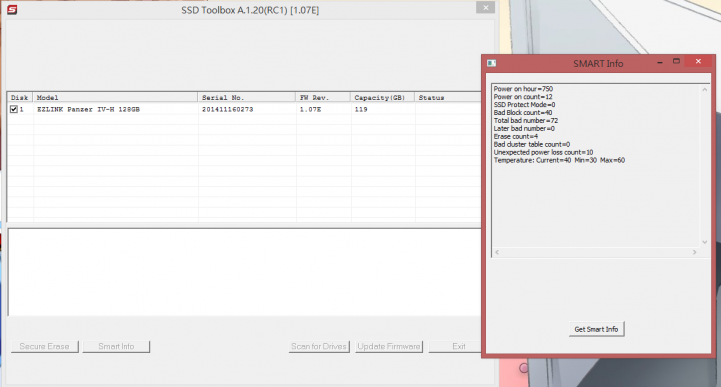721x387 pixels.
Task: Select firmware revision 1.07E cell
Action: [310, 109]
